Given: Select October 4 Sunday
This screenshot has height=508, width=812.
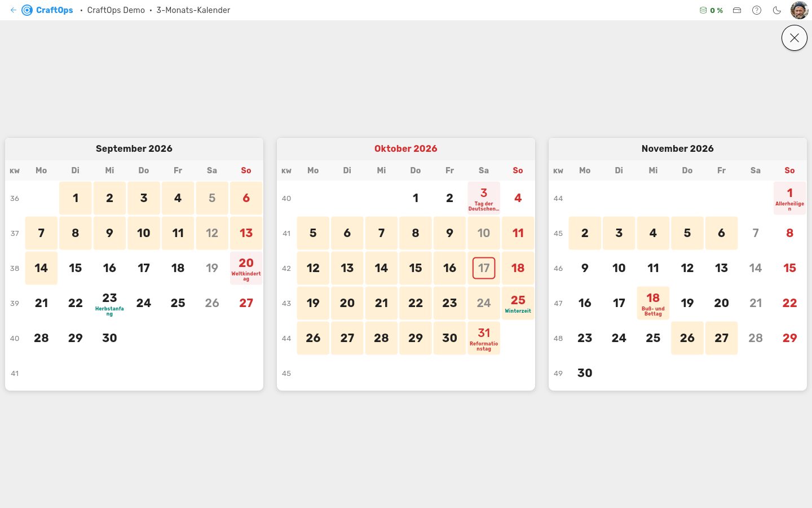Looking at the screenshot, I should coord(518,198).
